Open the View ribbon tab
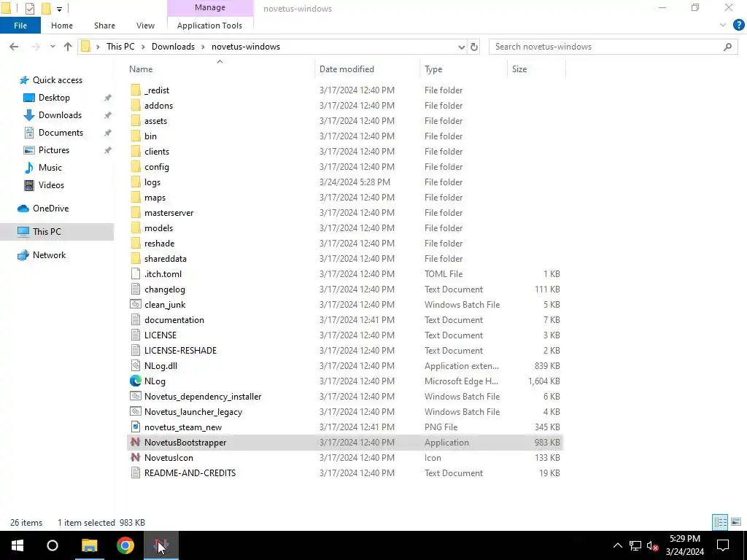747x560 pixels. 145,26
